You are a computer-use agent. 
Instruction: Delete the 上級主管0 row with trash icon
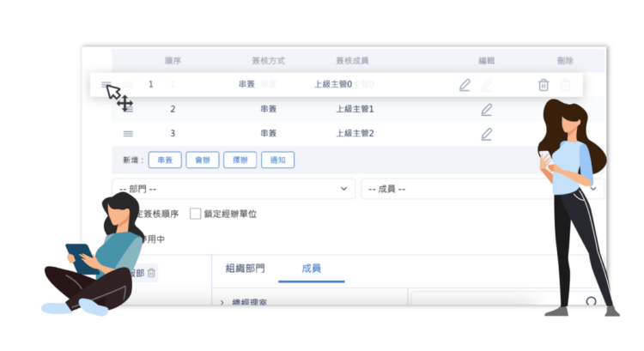544,85
